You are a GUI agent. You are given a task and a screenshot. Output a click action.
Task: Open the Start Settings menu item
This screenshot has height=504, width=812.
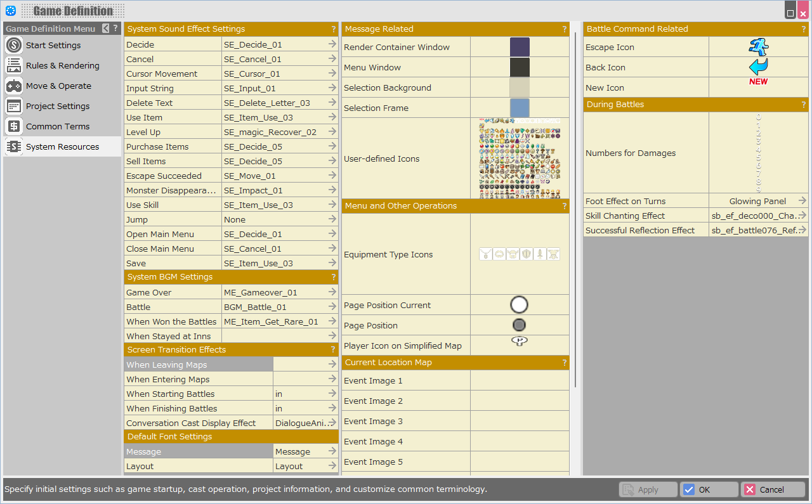53,46
